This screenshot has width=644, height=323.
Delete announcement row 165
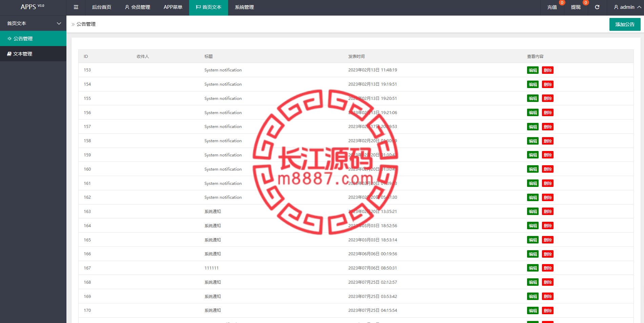point(548,240)
